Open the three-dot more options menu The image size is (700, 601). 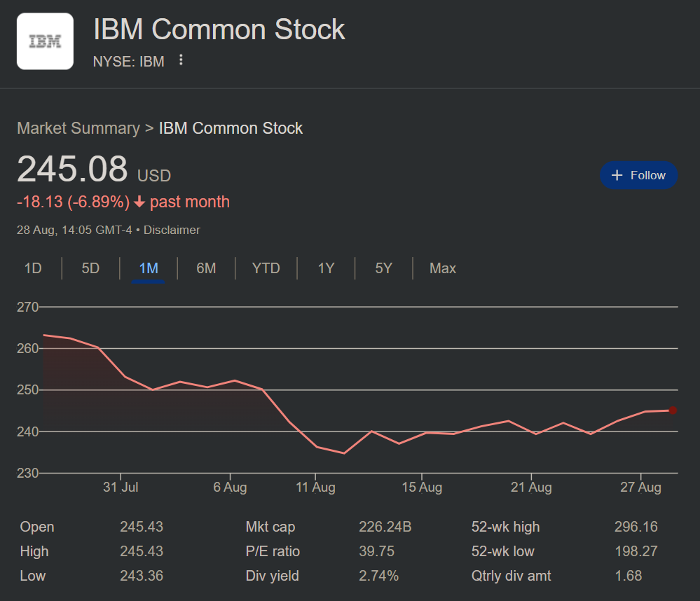tap(181, 60)
